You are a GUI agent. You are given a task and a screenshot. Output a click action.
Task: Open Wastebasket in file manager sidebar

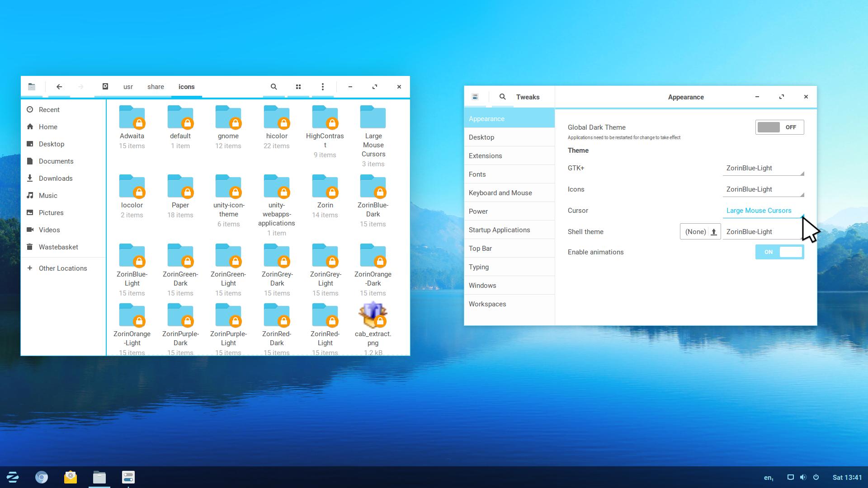pyautogui.click(x=63, y=247)
